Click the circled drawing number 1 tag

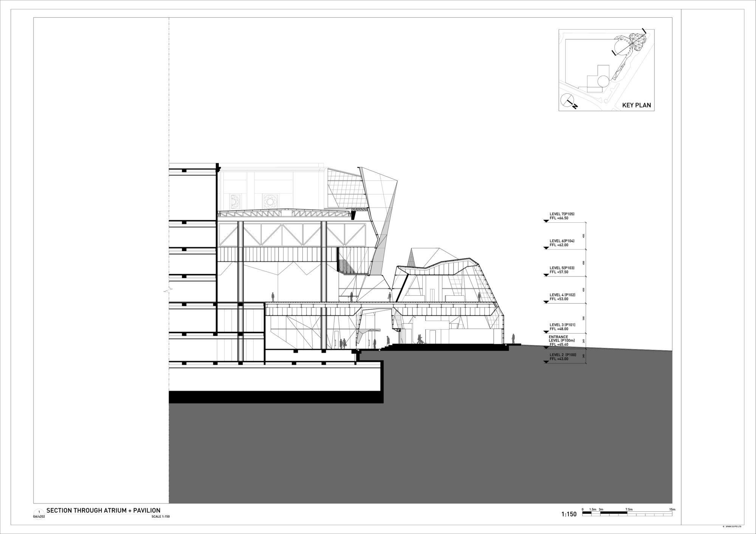39,512
